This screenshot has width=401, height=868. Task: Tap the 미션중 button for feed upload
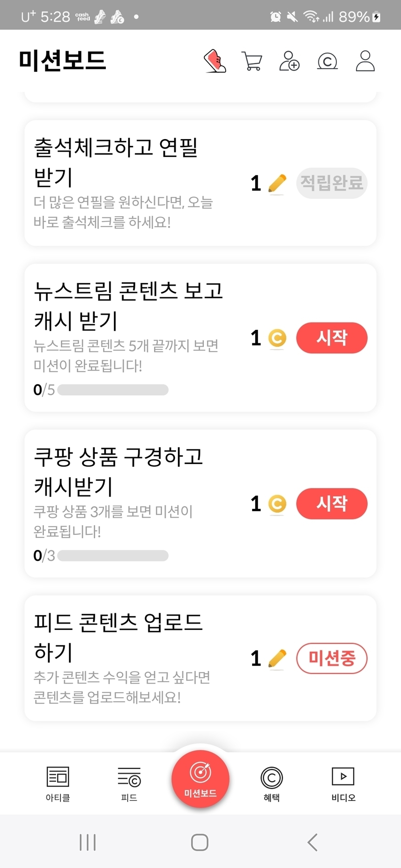(x=331, y=658)
